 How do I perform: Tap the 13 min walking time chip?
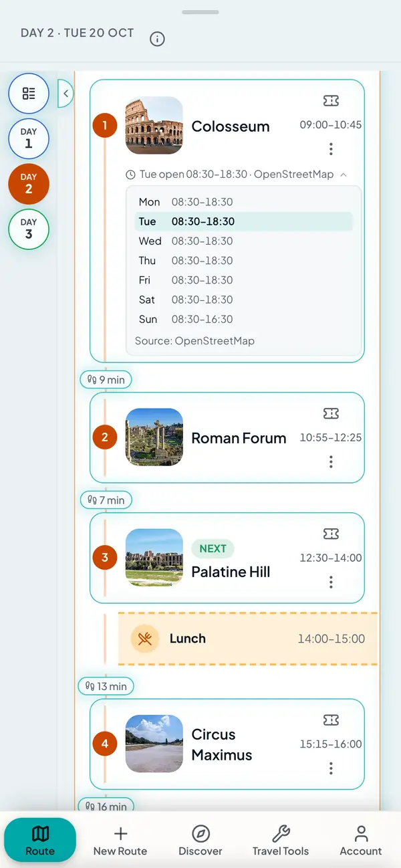106,686
